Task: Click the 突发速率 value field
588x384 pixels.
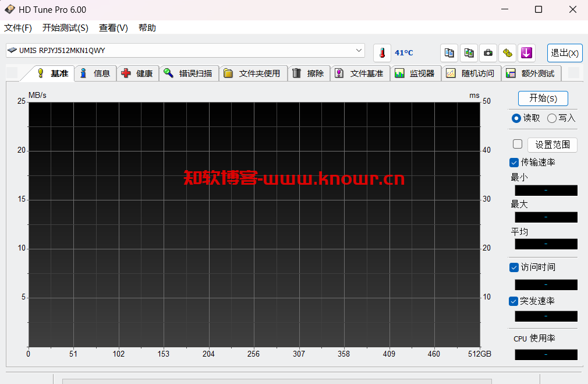Action: coord(546,316)
